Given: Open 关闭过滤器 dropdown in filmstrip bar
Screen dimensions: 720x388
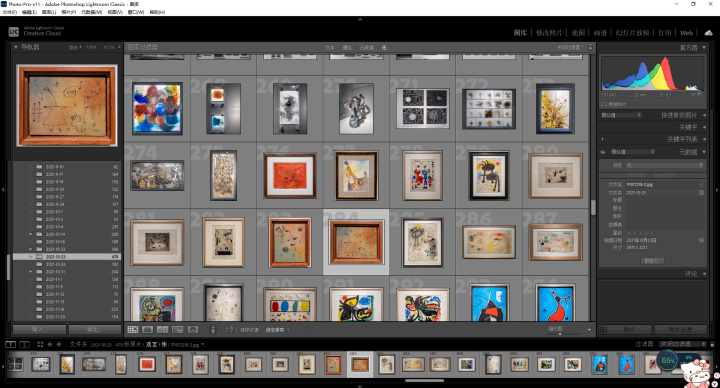Looking at the screenshot, I should coord(682,344).
